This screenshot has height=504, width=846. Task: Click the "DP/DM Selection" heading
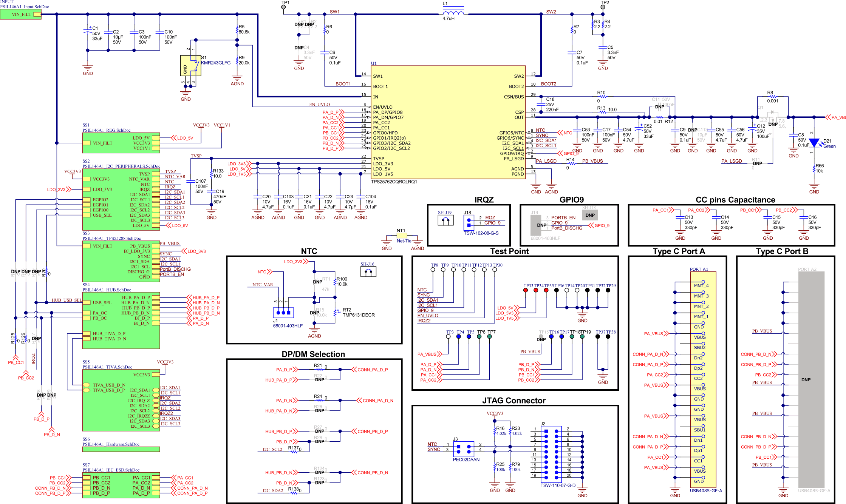click(x=314, y=354)
